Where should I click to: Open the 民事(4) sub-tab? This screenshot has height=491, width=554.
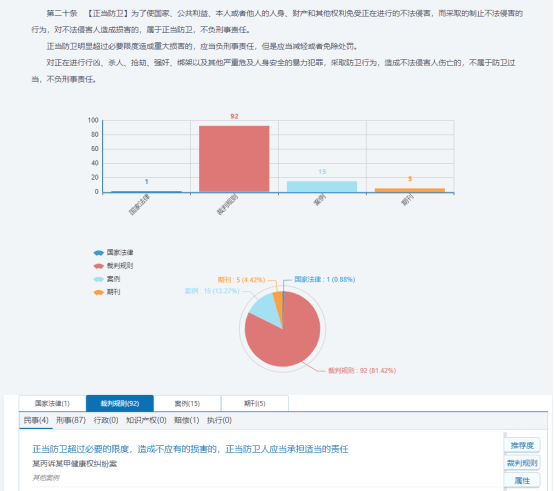[x=36, y=420]
